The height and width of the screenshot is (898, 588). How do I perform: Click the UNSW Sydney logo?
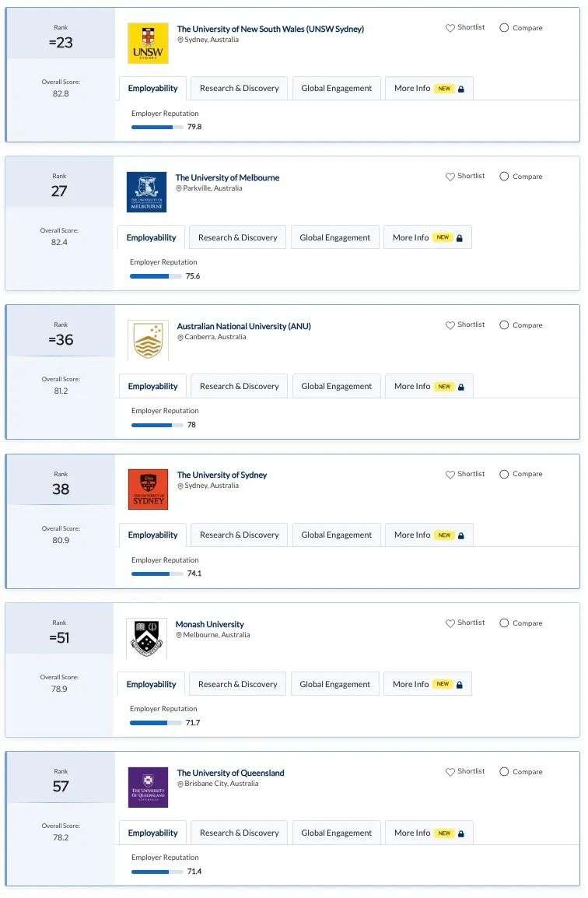point(148,43)
